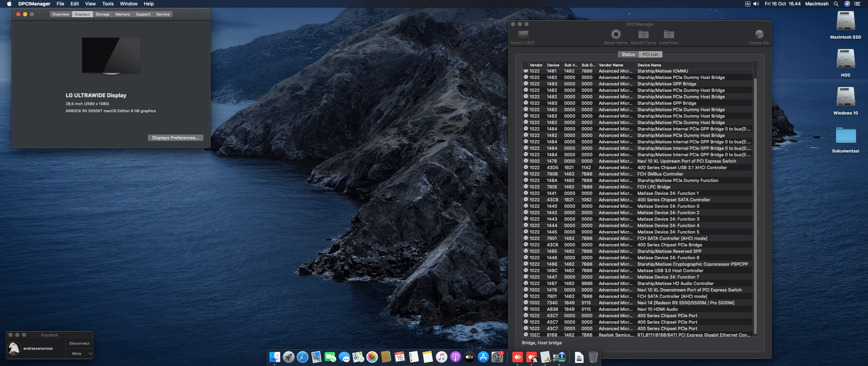Select the HDD desktop drive icon

pyautogui.click(x=846, y=63)
